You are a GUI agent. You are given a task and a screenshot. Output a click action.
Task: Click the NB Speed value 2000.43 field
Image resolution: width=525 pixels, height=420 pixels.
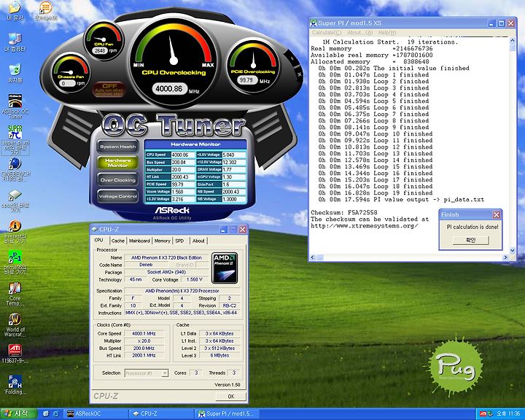pyautogui.click(x=233, y=192)
